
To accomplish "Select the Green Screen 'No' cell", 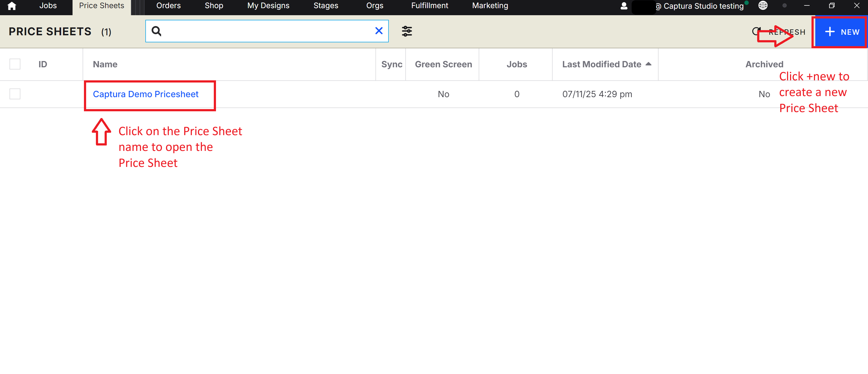I will 443,94.
